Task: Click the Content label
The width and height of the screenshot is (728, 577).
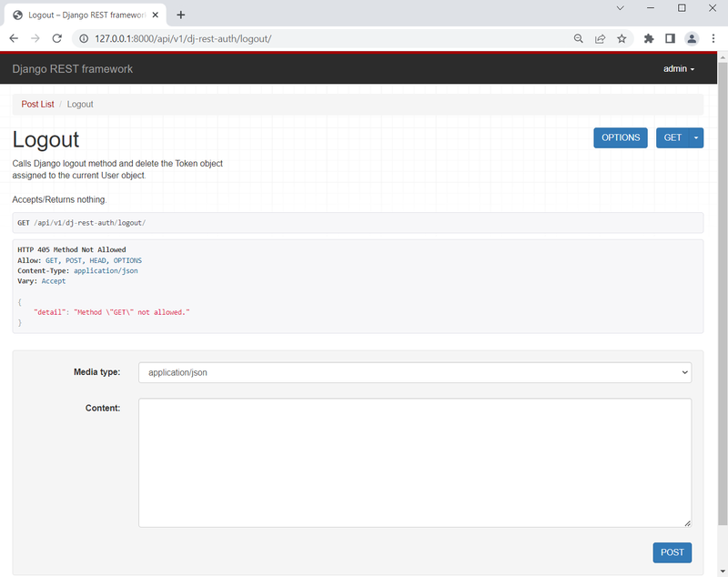Action: [103, 408]
